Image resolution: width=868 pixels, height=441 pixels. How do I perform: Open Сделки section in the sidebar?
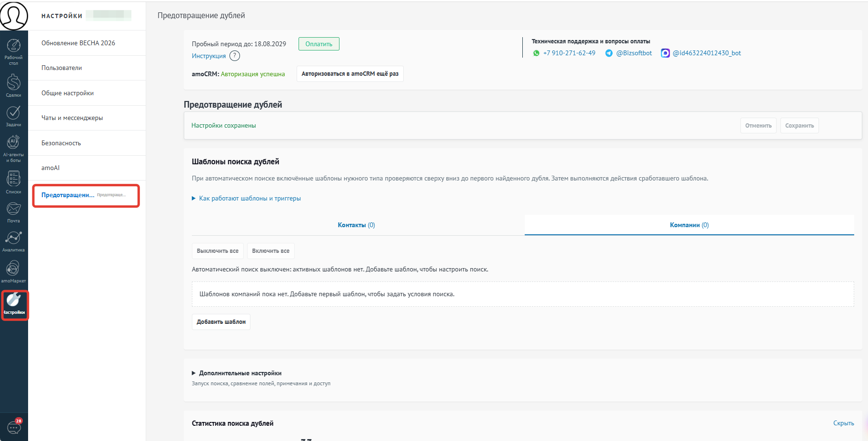pyautogui.click(x=13, y=85)
